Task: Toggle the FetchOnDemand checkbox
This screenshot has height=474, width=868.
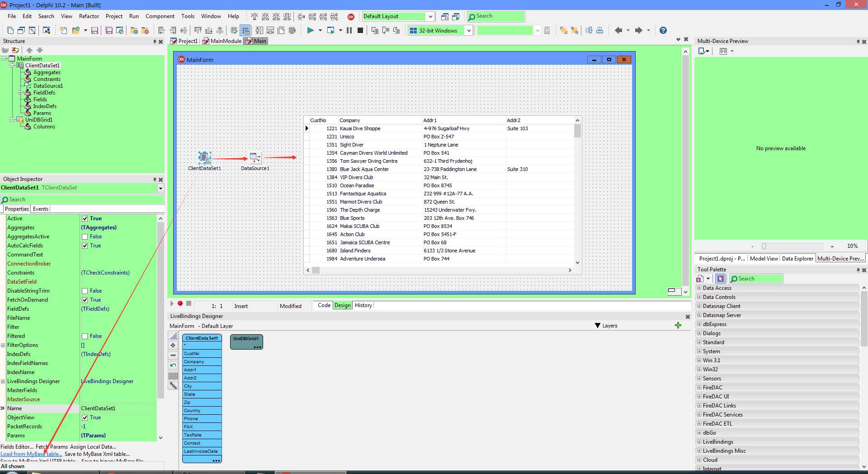Action: pos(85,300)
